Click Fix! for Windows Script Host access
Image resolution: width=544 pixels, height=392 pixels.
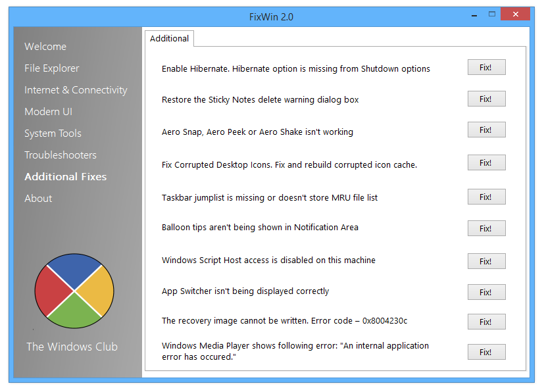coord(486,261)
